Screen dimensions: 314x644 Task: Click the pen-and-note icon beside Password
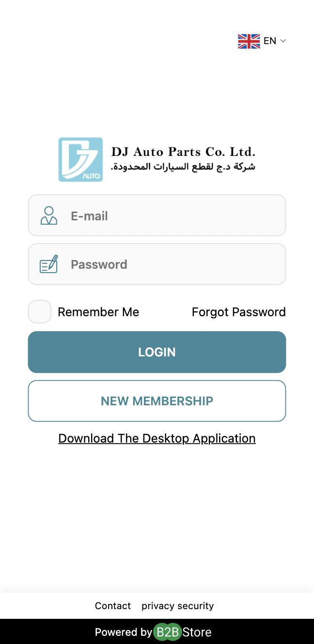[x=48, y=264]
